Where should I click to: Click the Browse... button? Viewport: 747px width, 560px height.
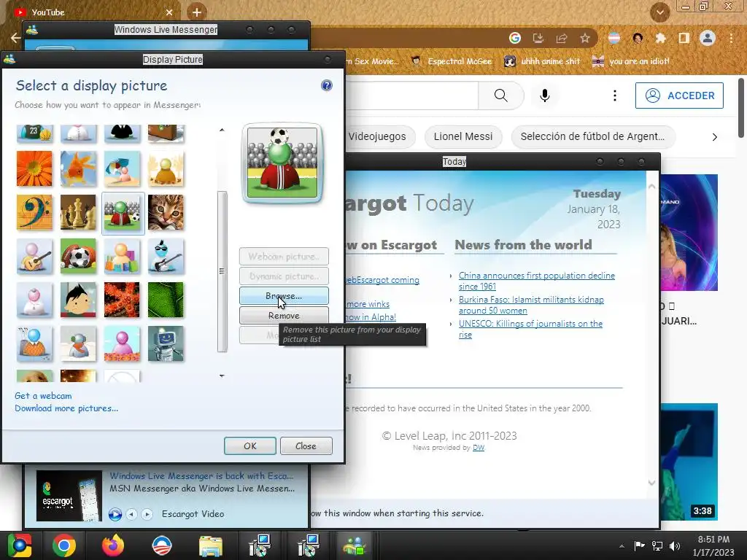[284, 296]
